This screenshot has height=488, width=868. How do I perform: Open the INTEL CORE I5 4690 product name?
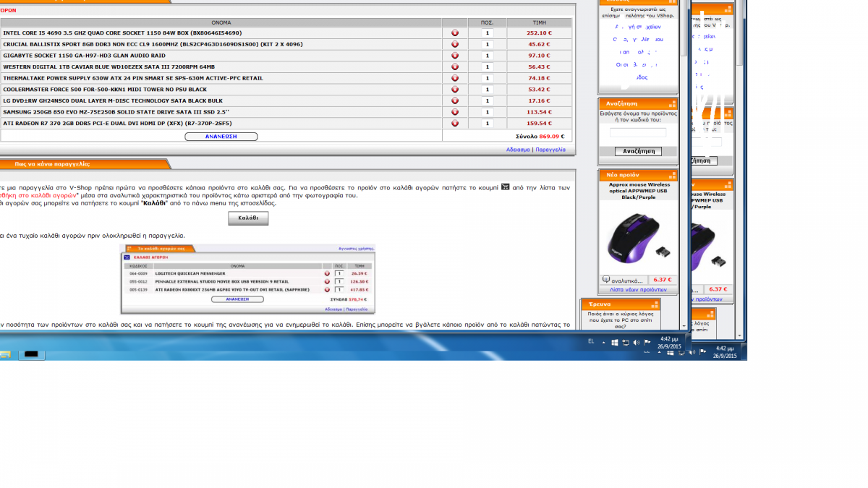(122, 33)
